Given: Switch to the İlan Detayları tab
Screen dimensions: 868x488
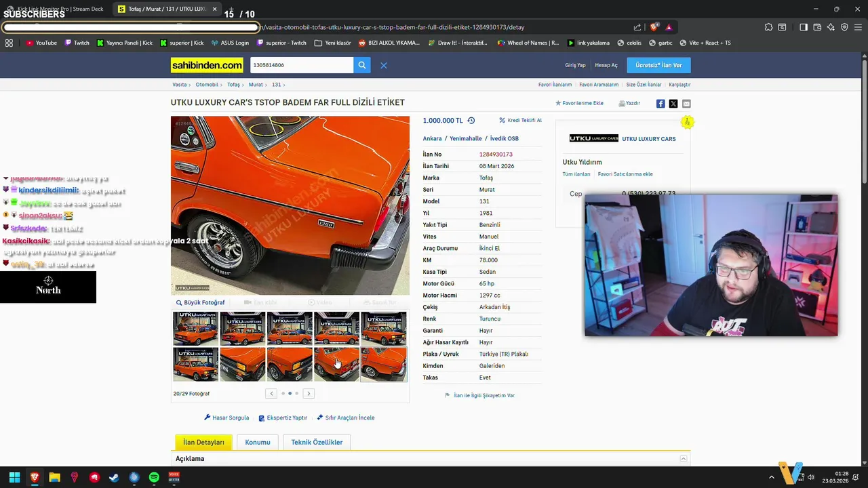Looking at the screenshot, I should tap(203, 442).
